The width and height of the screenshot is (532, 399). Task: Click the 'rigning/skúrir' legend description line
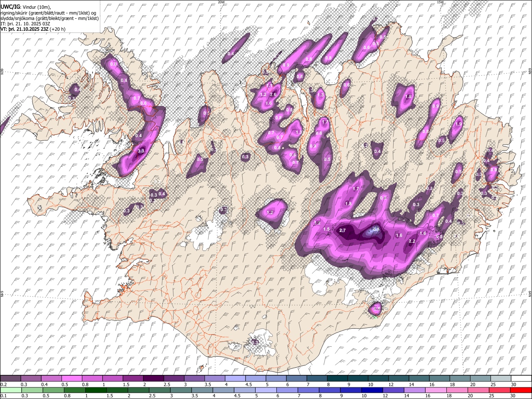(x=48, y=13)
